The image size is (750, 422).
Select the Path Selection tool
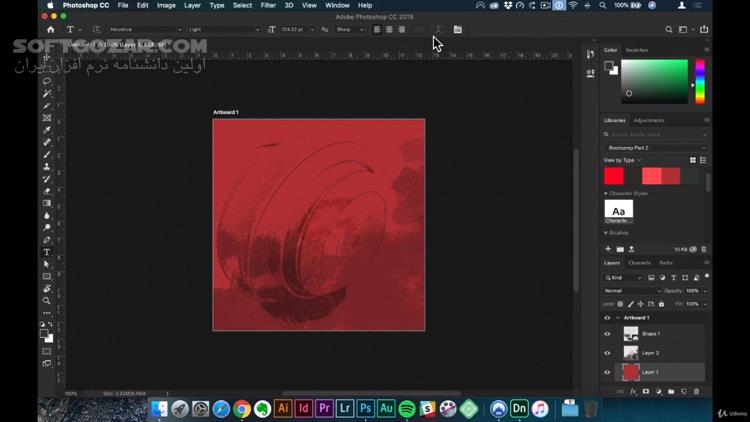(x=47, y=264)
